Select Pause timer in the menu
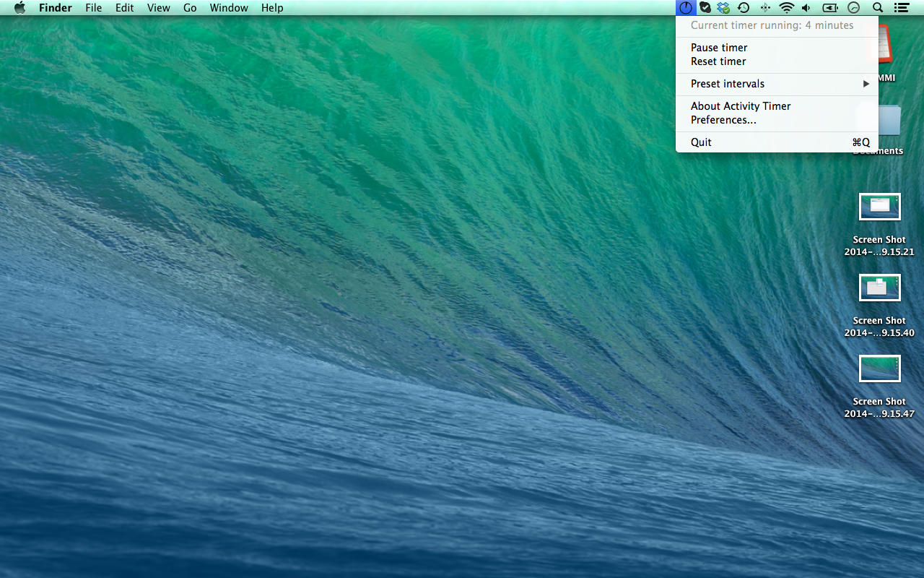Viewport: 924px width, 578px height. 777,48
